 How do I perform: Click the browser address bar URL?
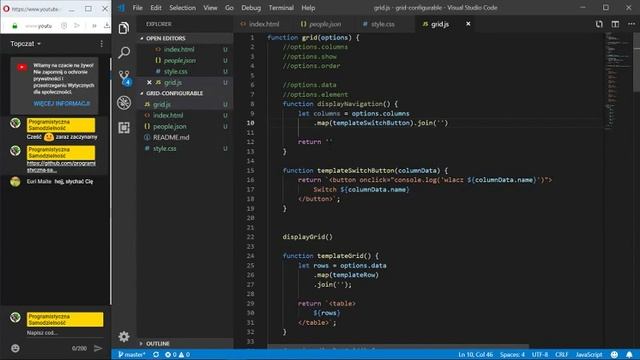point(39,26)
